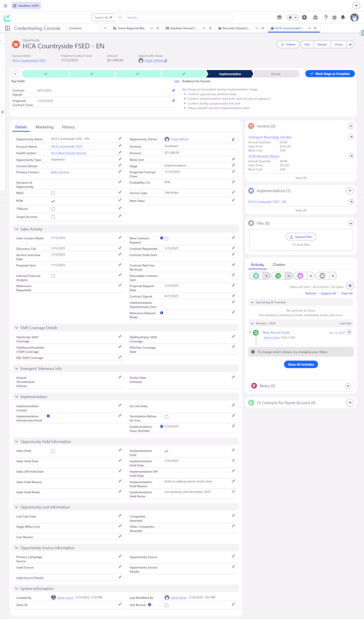Switch to the Chatter tab
The image size is (364, 619).
(279, 264)
